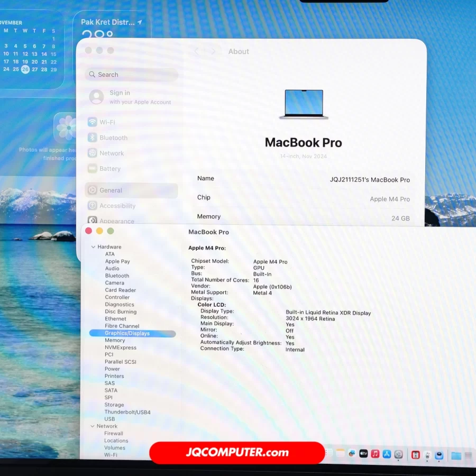Screen dimensions: 476x476
Task: Click the Search field in System Settings
Action: (131, 75)
